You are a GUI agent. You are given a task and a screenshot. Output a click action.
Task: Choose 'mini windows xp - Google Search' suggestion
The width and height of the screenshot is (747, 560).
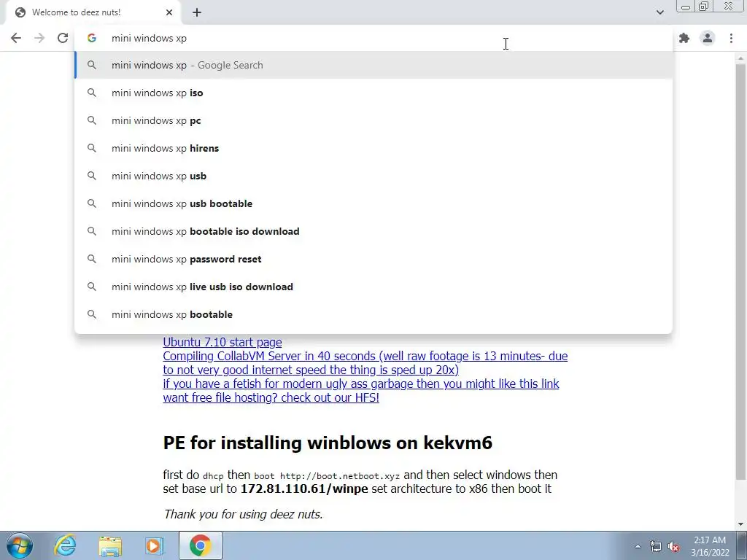tap(373, 65)
